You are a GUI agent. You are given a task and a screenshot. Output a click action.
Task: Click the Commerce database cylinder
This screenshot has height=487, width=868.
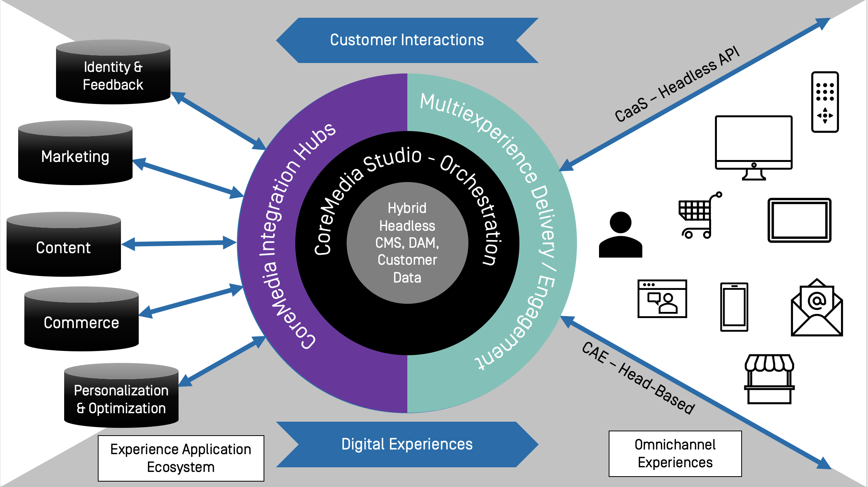82,319
